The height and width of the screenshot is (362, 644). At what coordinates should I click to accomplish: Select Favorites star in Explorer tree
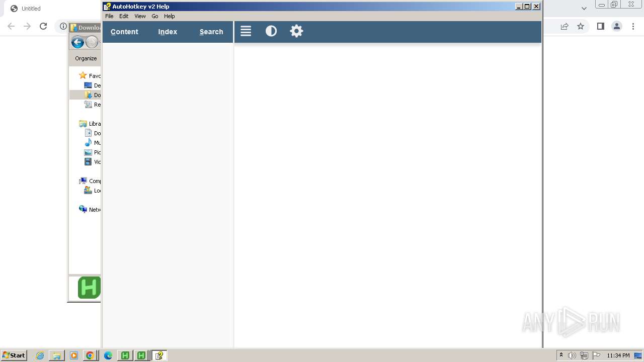[x=83, y=75]
